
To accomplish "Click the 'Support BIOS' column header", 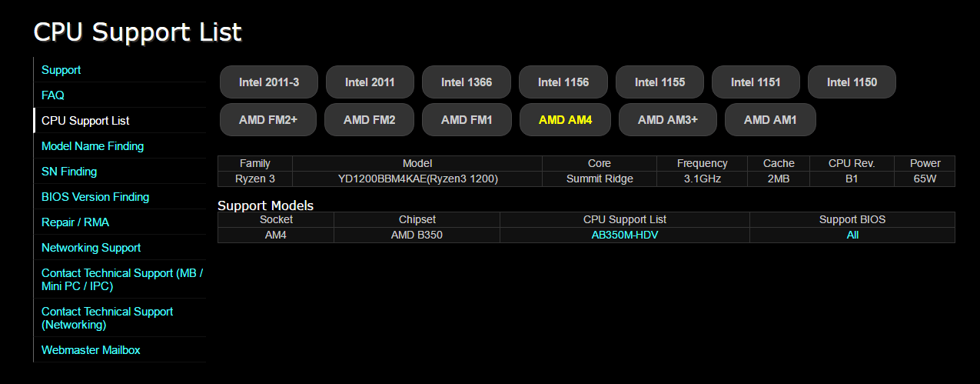I will [x=852, y=219].
